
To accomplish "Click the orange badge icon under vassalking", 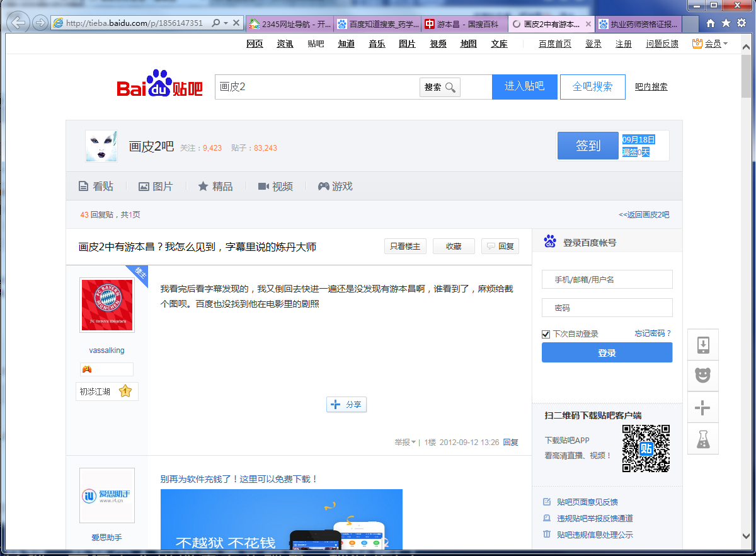I will [87, 369].
